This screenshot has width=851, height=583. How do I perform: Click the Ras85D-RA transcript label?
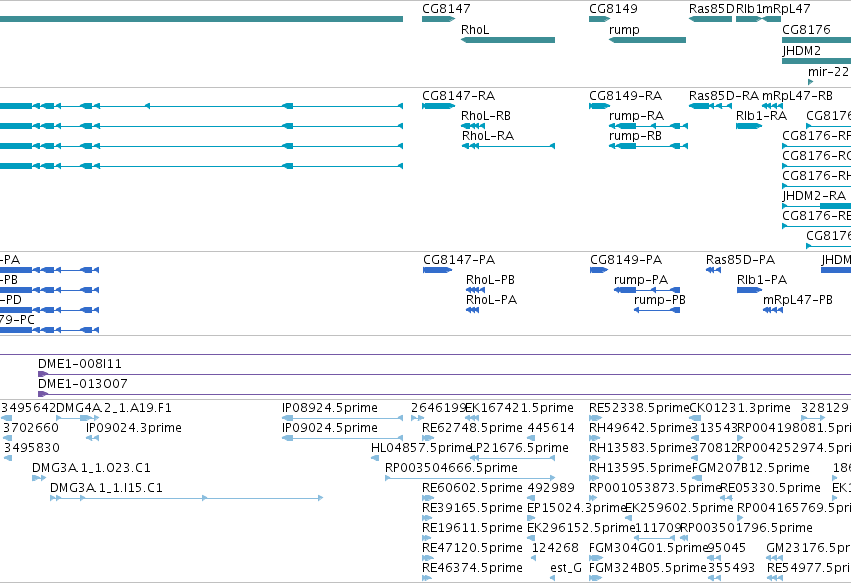724,96
